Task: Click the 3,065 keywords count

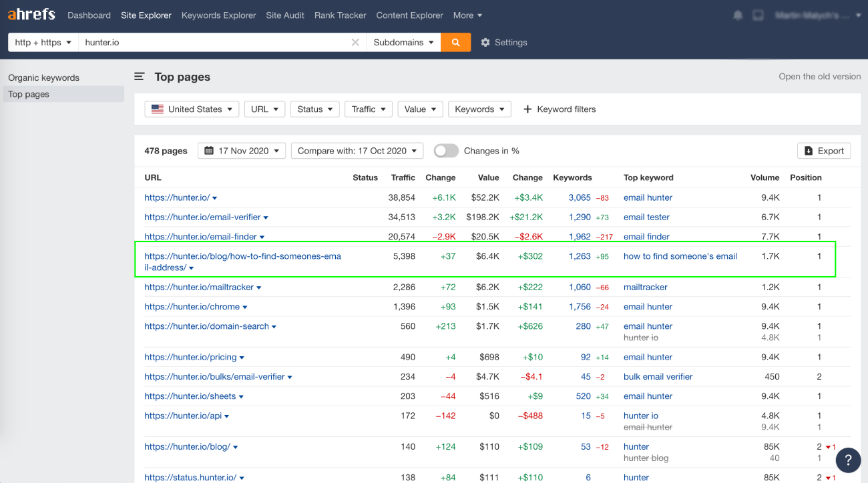Action: (580, 197)
